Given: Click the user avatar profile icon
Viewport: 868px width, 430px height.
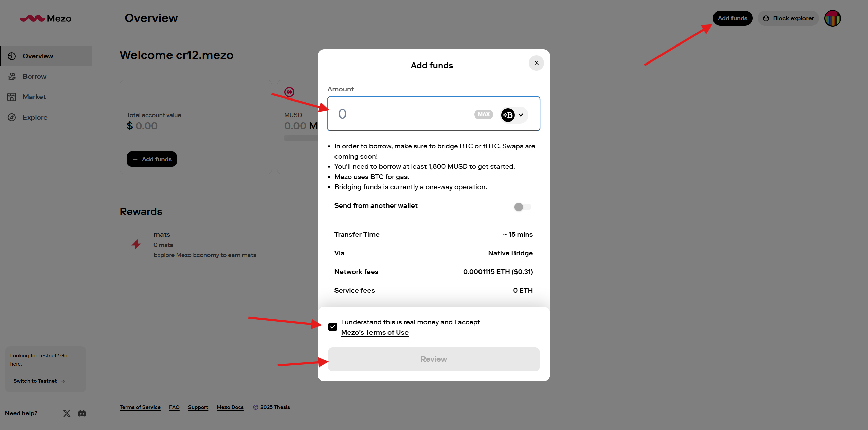Looking at the screenshot, I should pyautogui.click(x=832, y=18).
